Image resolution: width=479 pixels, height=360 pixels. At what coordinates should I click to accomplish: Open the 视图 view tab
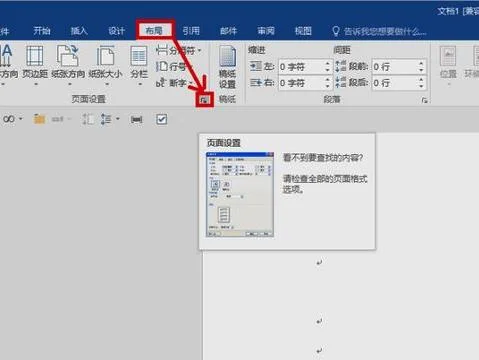pos(303,31)
